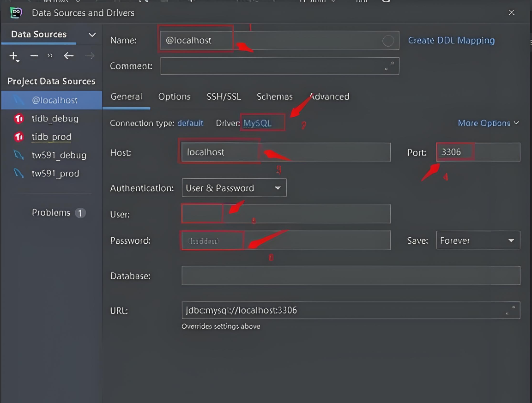Image resolution: width=532 pixels, height=403 pixels.
Task: Open the Authentication dropdown showing User & Password
Action: [x=234, y=187]
